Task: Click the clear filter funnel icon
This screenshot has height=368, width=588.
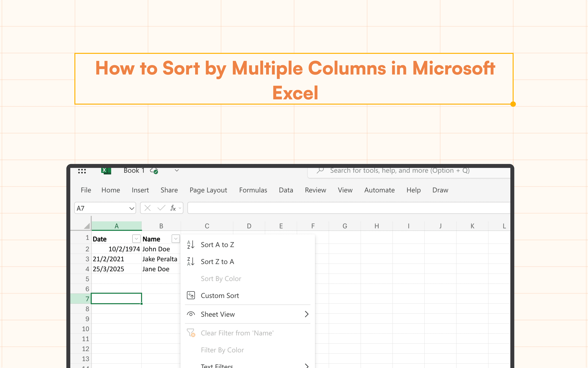Action: pos(191,333)
